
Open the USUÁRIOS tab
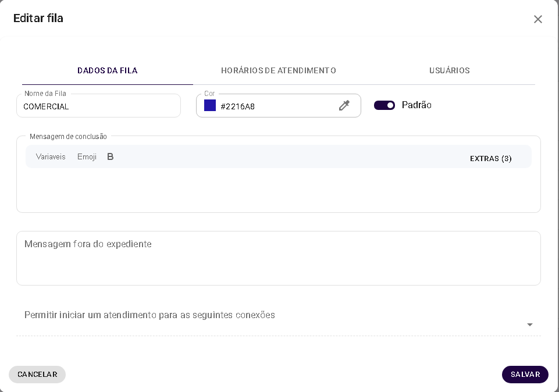point(448,70)
